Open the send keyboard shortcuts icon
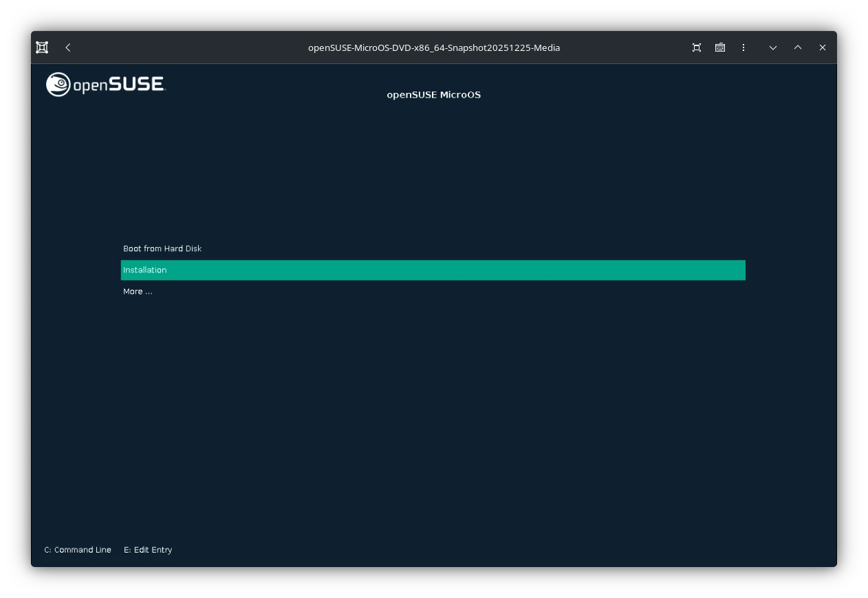The width and height of the screenshot is (868, 598). pyautogui.click(x=719, y=47)
